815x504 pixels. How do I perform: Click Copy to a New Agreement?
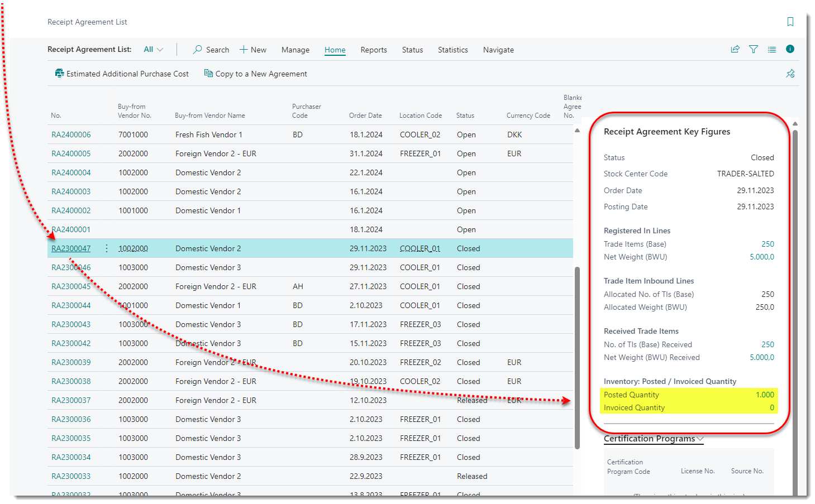point(255,74)
